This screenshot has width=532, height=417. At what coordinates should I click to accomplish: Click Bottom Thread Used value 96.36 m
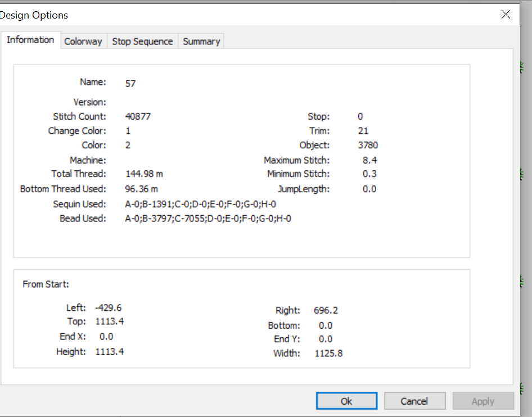coord(142,189)
